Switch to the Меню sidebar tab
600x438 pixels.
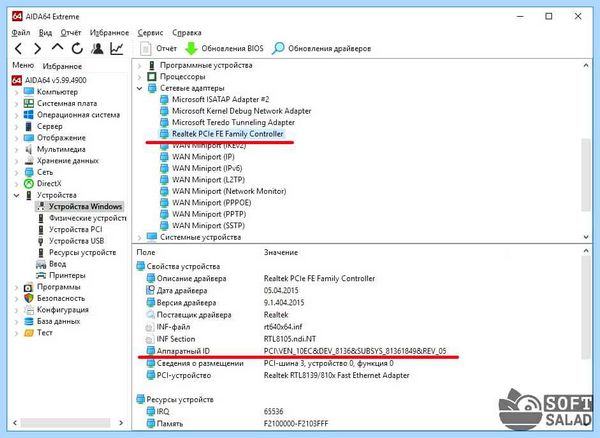click(x=23, y=65)
